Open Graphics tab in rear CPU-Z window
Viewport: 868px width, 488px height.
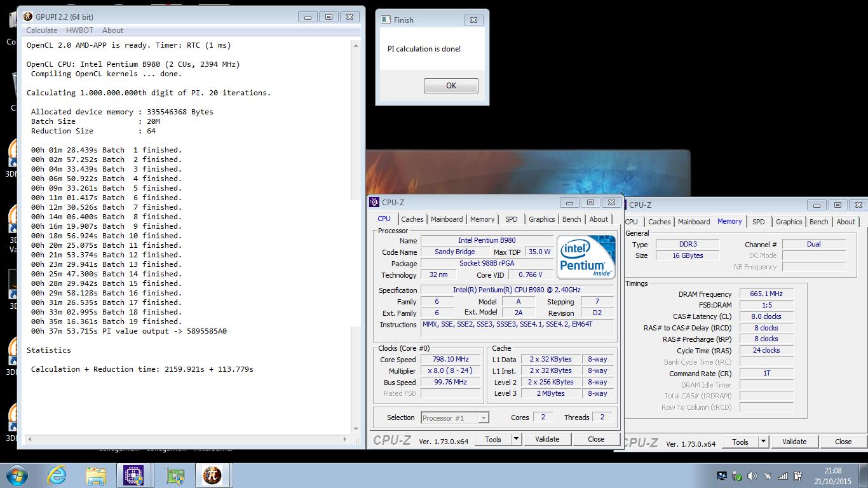pyautogui.click(x=789, y=222)
